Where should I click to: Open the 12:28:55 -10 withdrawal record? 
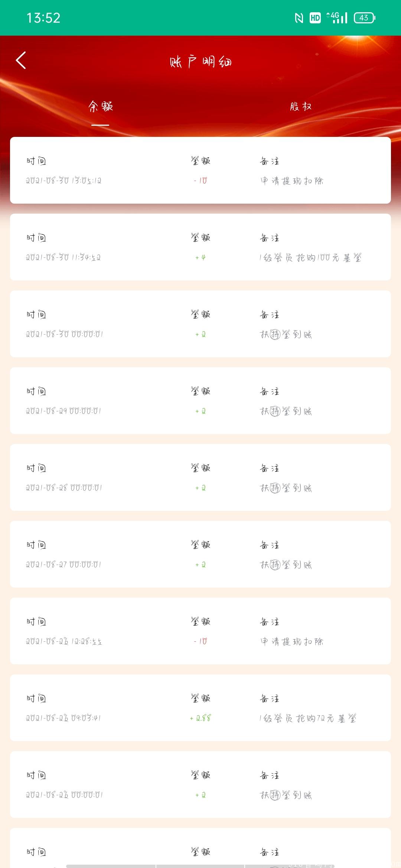pos(200,631)
